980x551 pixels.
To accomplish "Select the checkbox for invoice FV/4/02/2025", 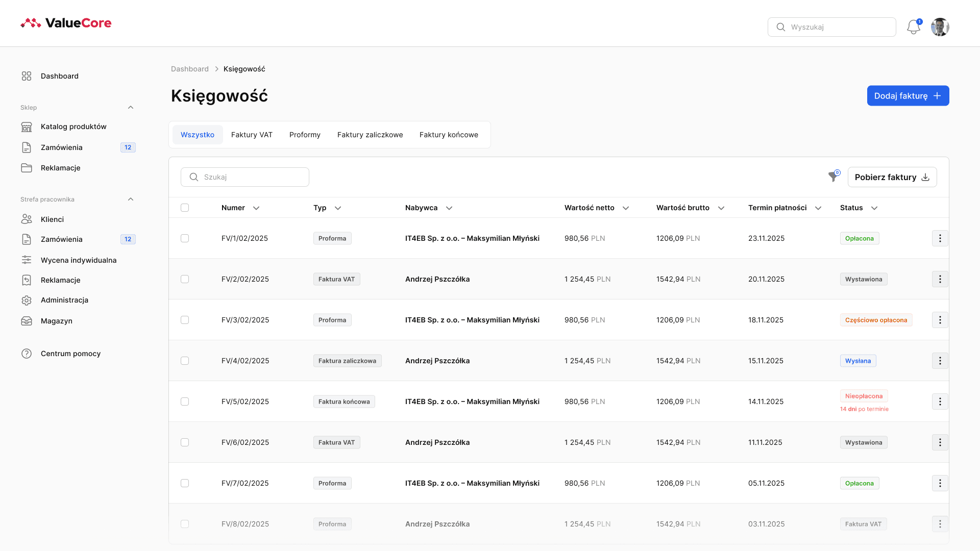I will pos(185,361).
